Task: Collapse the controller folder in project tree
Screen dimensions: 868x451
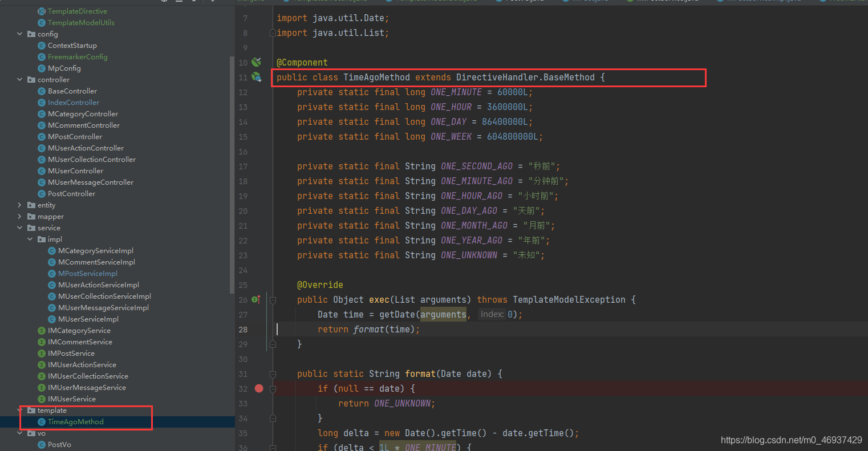Action: [20, 80]
